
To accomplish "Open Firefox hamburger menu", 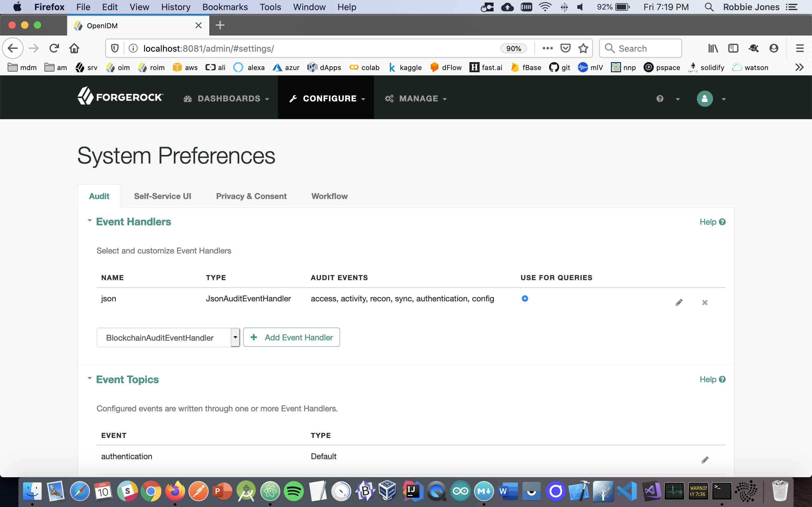I will tap(800, 48).
